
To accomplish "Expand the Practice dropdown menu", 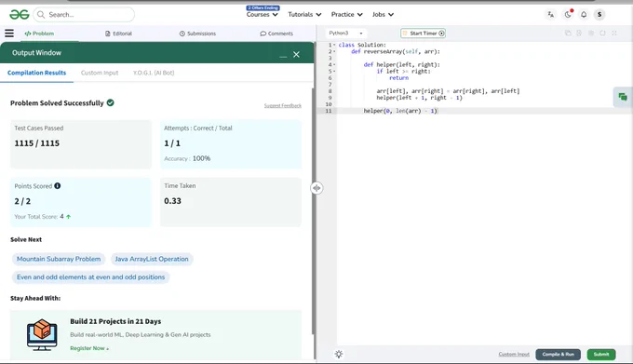I will (347, 15).
